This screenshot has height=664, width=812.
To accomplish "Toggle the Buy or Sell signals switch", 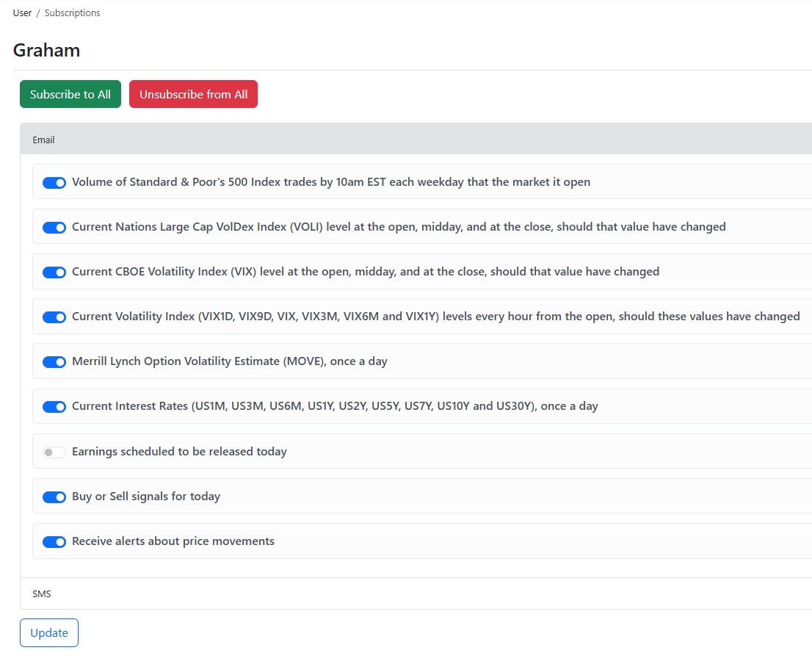I will click(x=54, y=497).
